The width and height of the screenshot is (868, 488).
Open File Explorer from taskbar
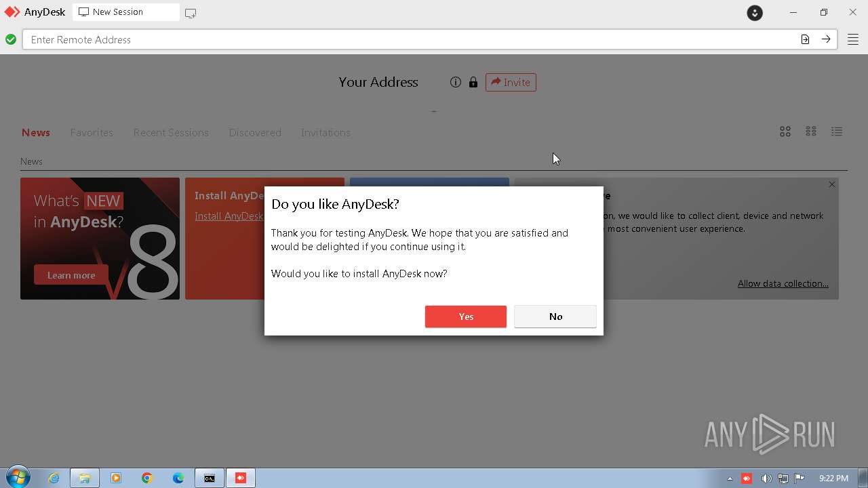85,478
